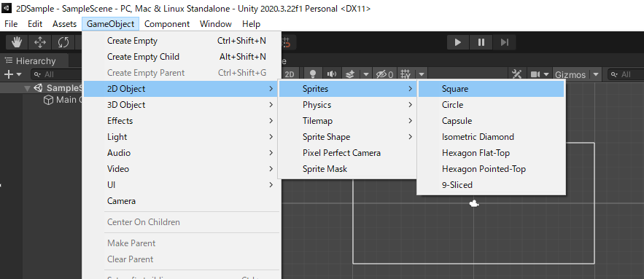Expand the Physics submenu
The height and width of the screenshot is (279, 644).
click(348, 105)
